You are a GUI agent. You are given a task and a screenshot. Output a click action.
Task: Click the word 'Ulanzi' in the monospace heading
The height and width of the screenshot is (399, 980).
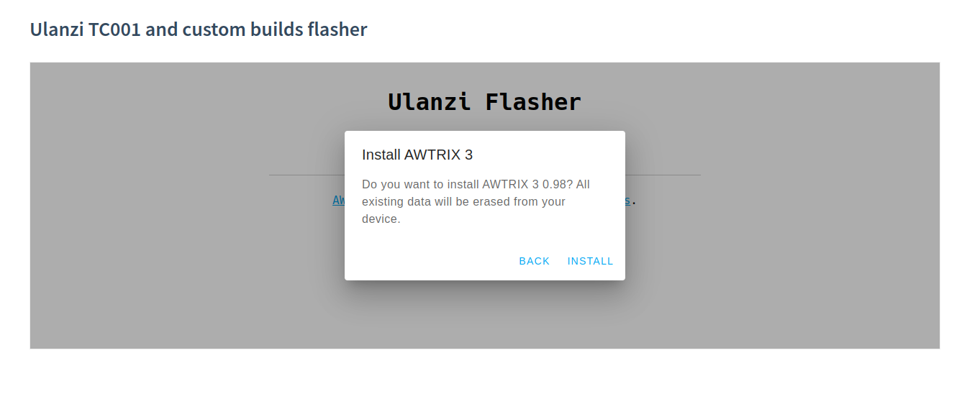coord(430,102)
